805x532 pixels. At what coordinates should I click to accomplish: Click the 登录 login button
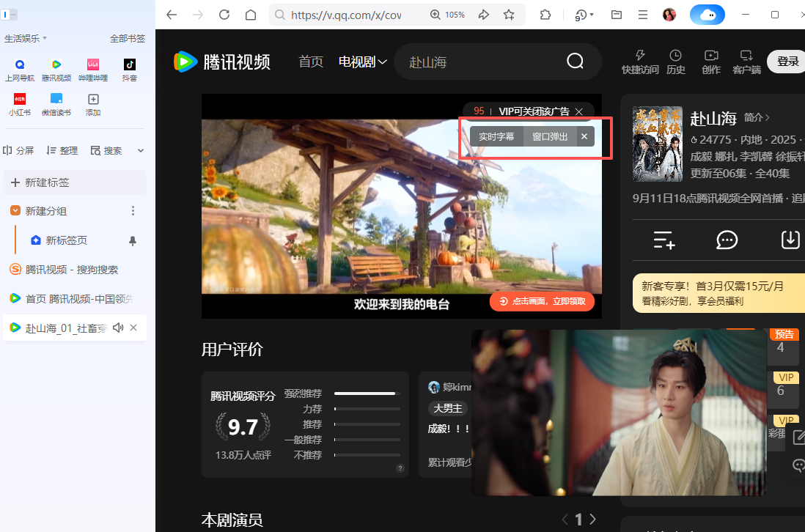(786, 62)
